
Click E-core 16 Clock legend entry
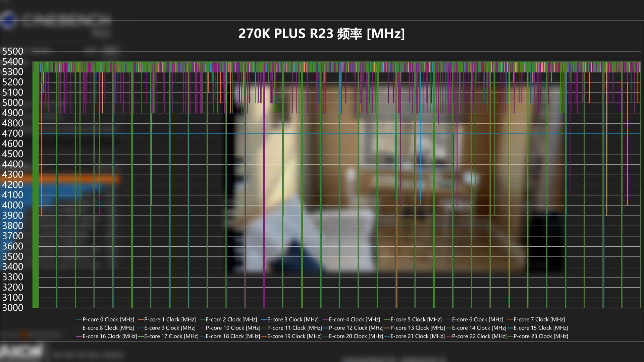point(110,336)
